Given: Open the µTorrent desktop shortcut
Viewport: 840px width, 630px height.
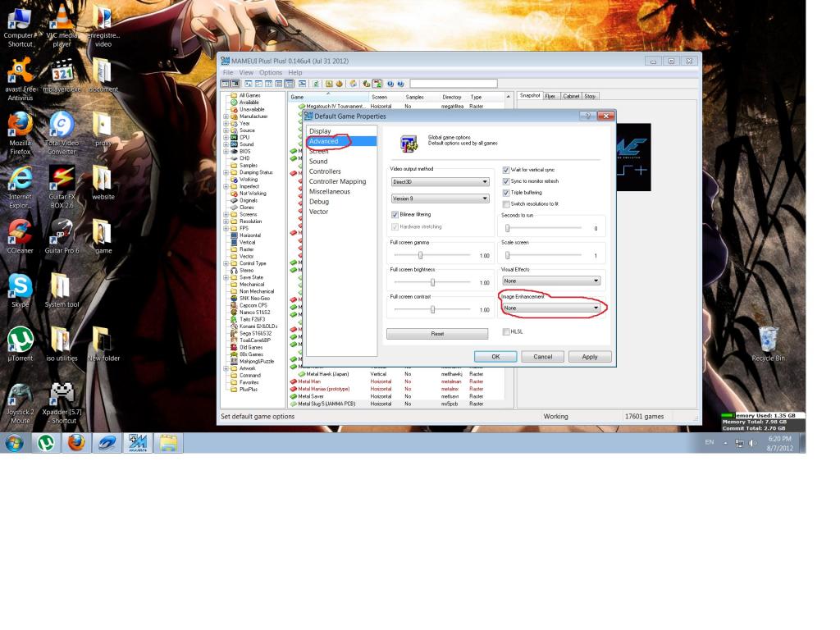Looking at the screenshot, I should pos(21,344).
